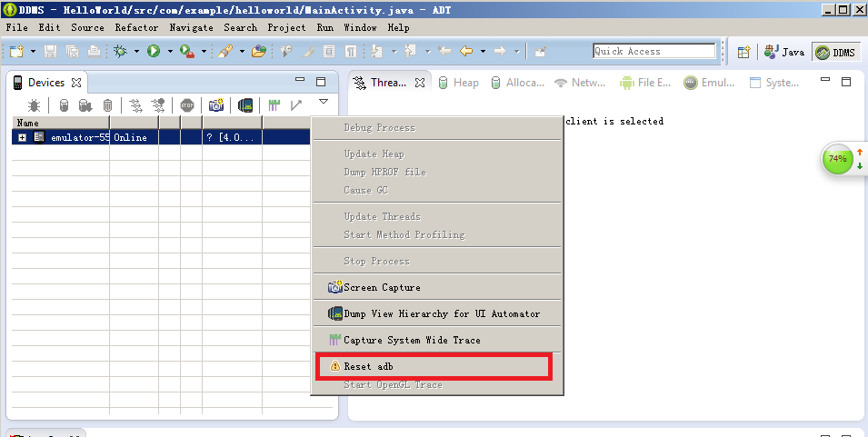Click the Last Edit Location icon
Viewport: 868px width, 437px height.
point(444,52)
